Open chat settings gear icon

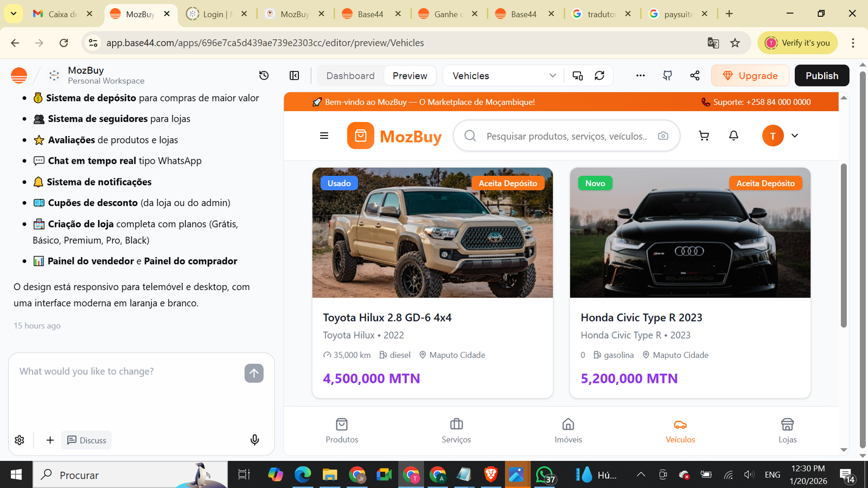pyautogui.click(x=20, y=440)
